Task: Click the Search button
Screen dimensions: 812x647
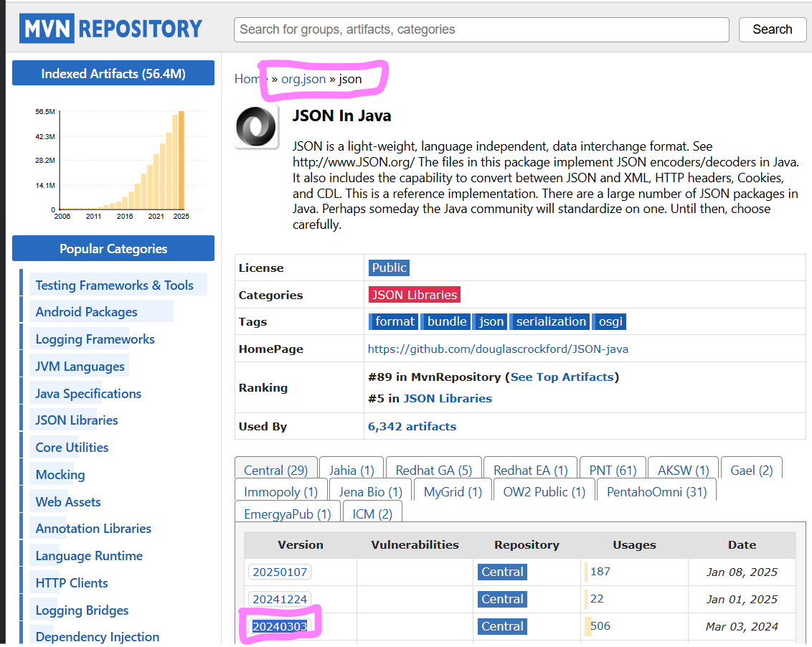Action: 772,29
